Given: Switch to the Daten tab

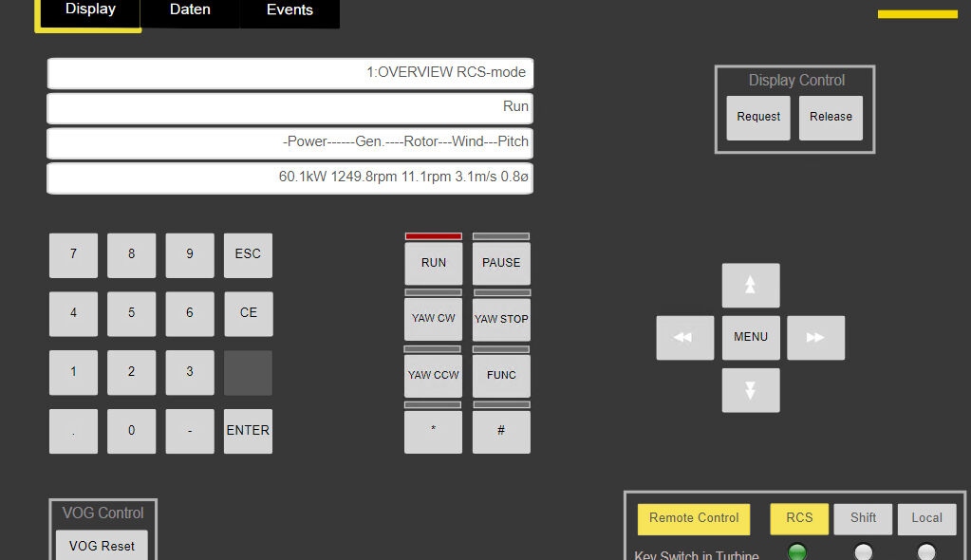Looking at the screenshot, I should [x=190, y=10].
